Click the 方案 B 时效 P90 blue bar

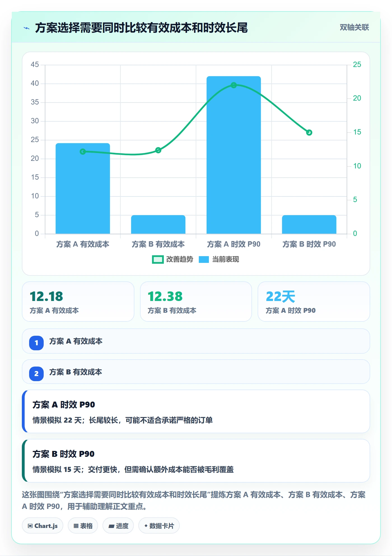(309, 224)
